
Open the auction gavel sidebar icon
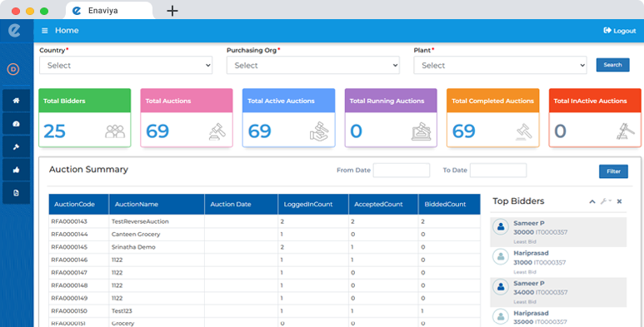[x=16, y=147]
